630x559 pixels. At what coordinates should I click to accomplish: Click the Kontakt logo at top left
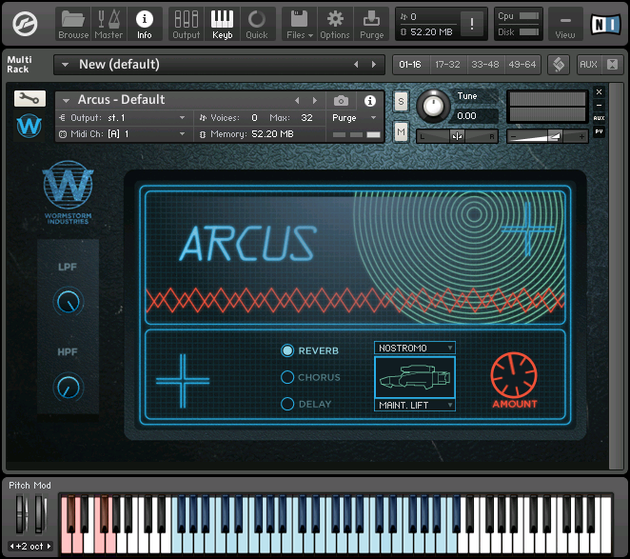tap(25, 24)
